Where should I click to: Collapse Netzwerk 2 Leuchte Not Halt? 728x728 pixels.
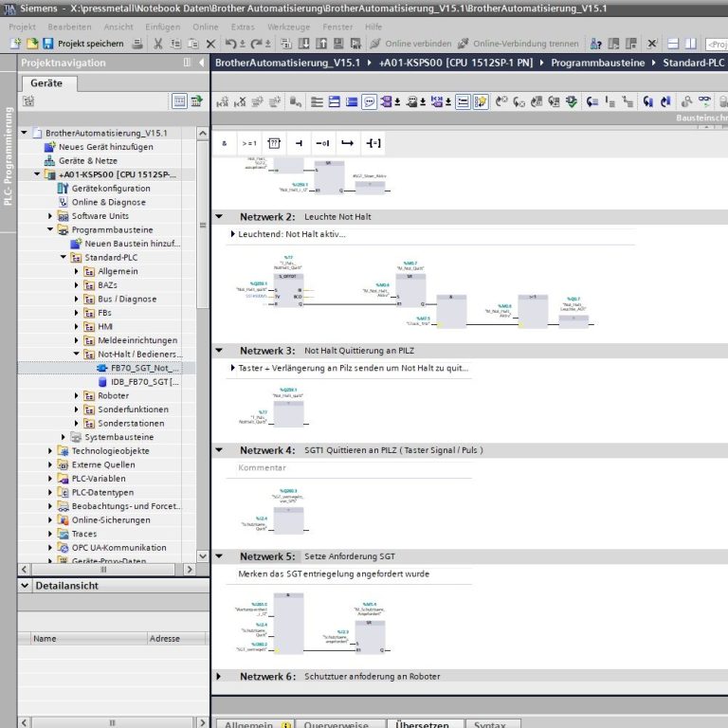pos(219,217)
